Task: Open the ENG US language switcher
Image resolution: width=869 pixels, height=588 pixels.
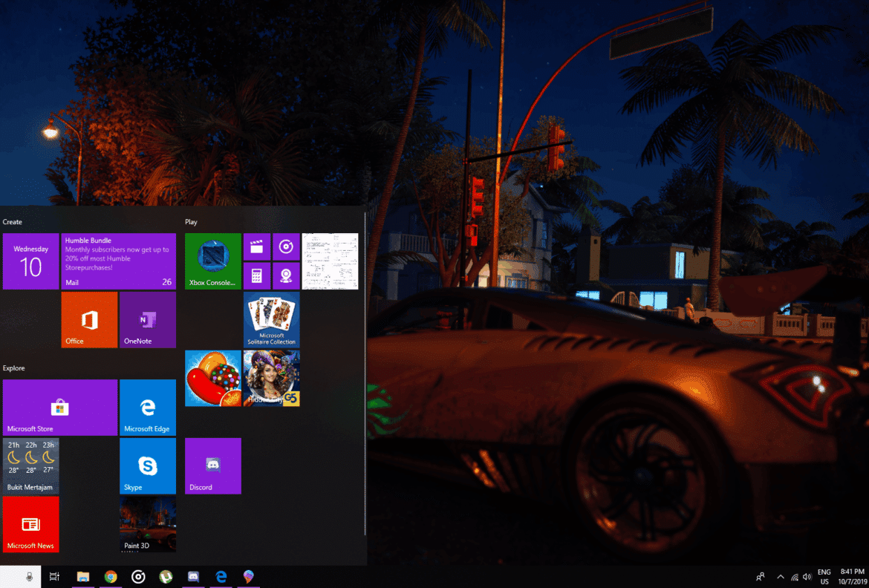Action: pos(824,577)
